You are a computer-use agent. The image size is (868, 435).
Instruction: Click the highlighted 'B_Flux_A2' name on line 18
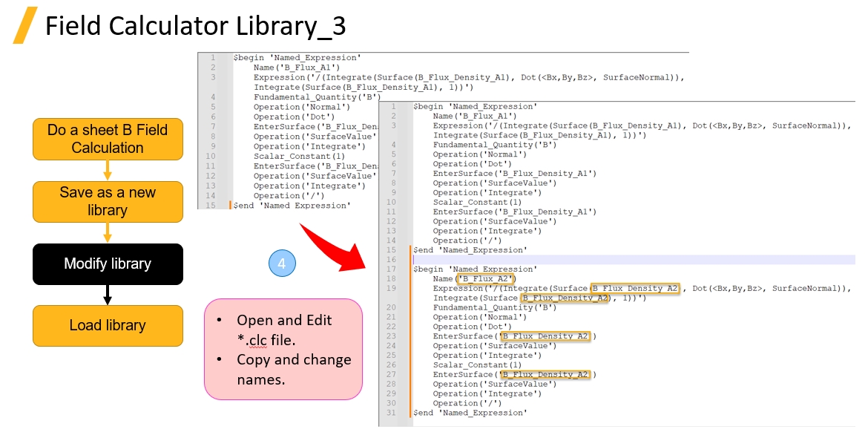486,279
